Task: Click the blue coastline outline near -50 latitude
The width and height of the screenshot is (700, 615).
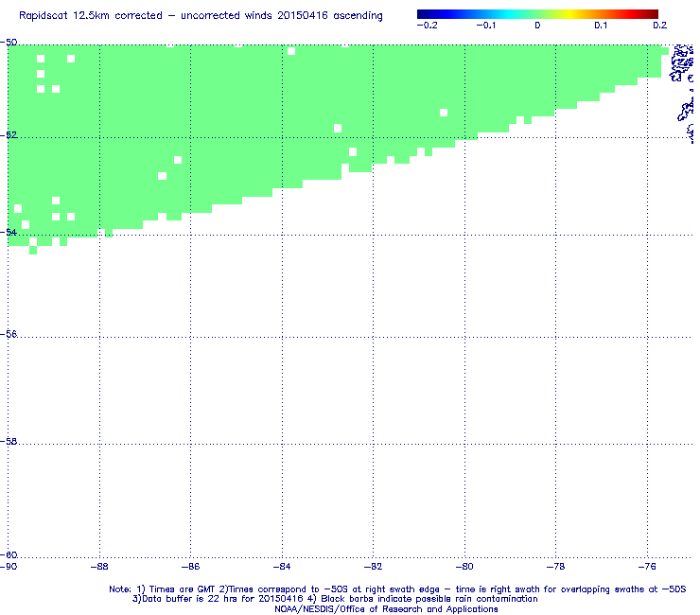Action: click(682, 62)
